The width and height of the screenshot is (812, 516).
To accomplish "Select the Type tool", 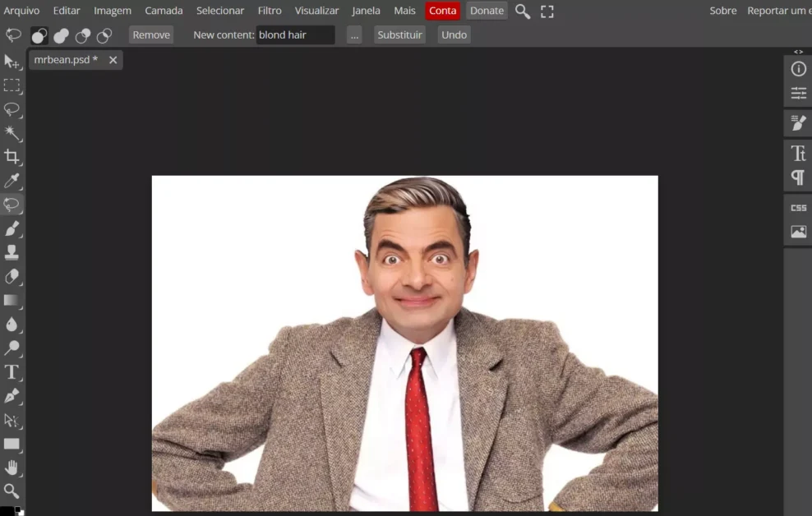I will point(12,372).
